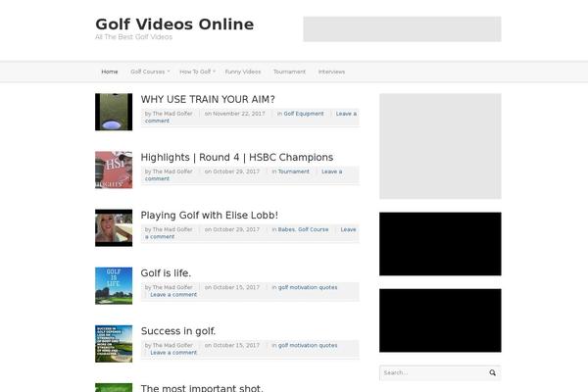Click the HSBC Champions highlights thumbnail
The image size is (588, 392).
point(114,170)
